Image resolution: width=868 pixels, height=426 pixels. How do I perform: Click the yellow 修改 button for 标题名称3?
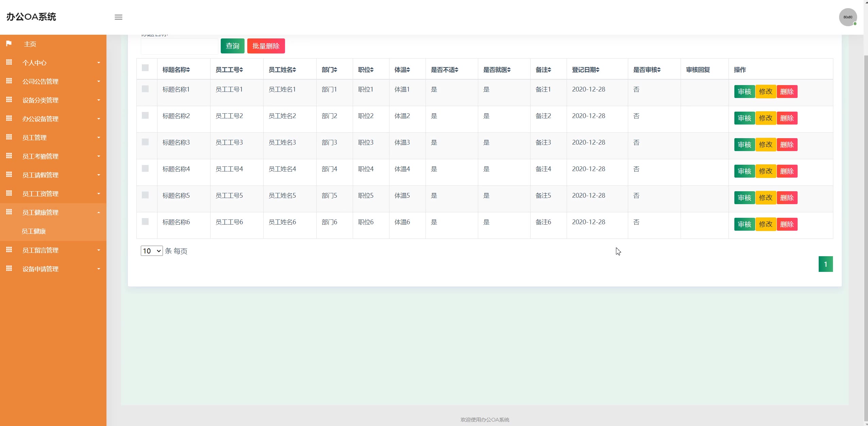click(x=766, y=145)
